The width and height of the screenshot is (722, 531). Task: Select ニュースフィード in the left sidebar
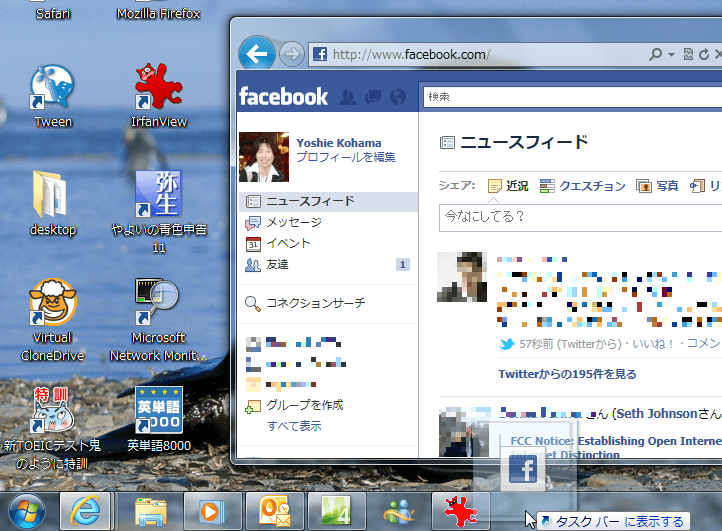328,201
